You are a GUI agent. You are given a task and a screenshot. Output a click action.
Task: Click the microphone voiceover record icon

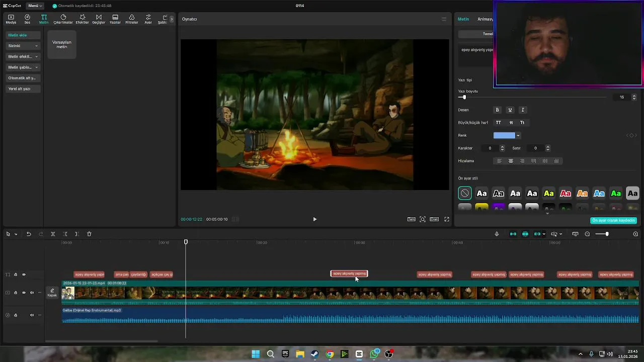tap(497, 234)
